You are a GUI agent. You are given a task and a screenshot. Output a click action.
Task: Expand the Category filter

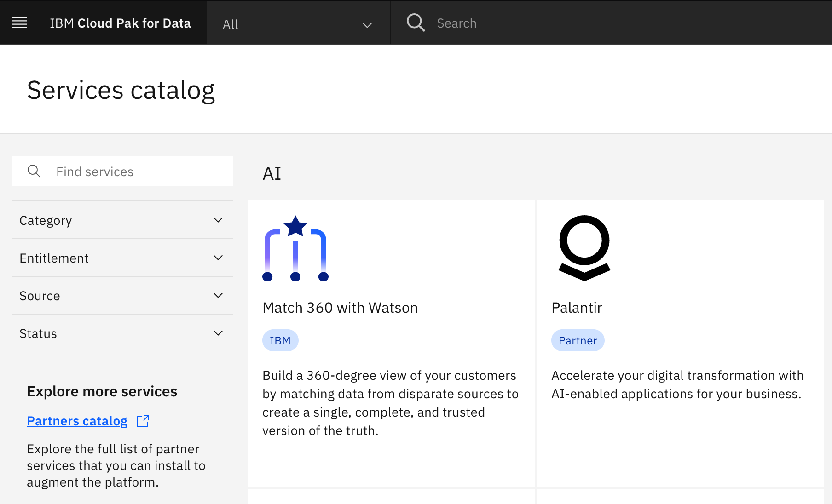(x=122, y=220)
